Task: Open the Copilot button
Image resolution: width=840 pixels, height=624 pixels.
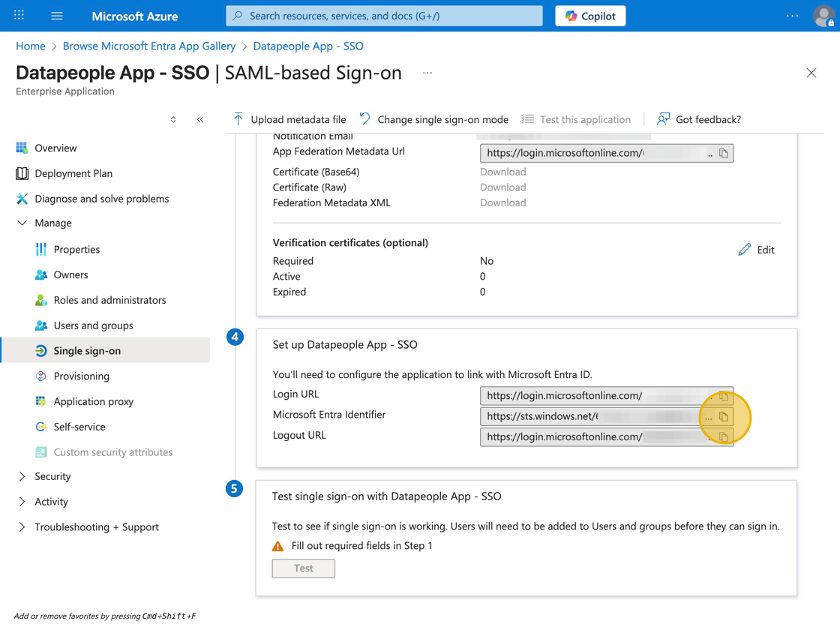Action: point(590,16)
